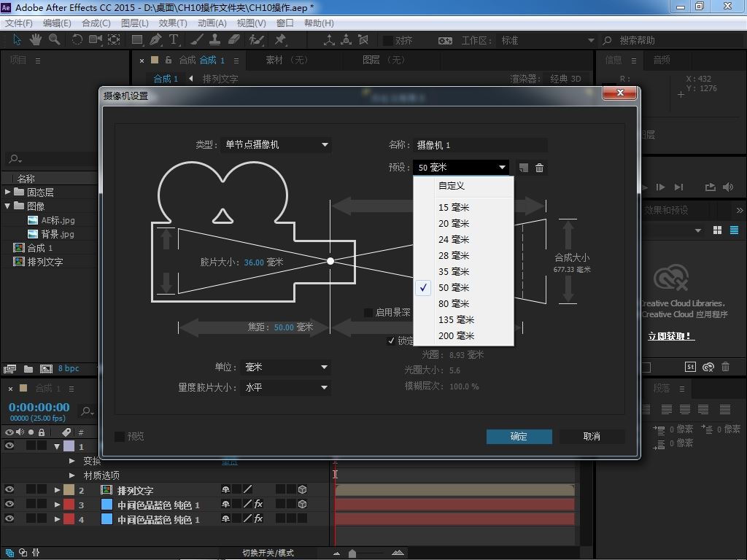Select the Pan Behind anchor tool

coord(114,39)
